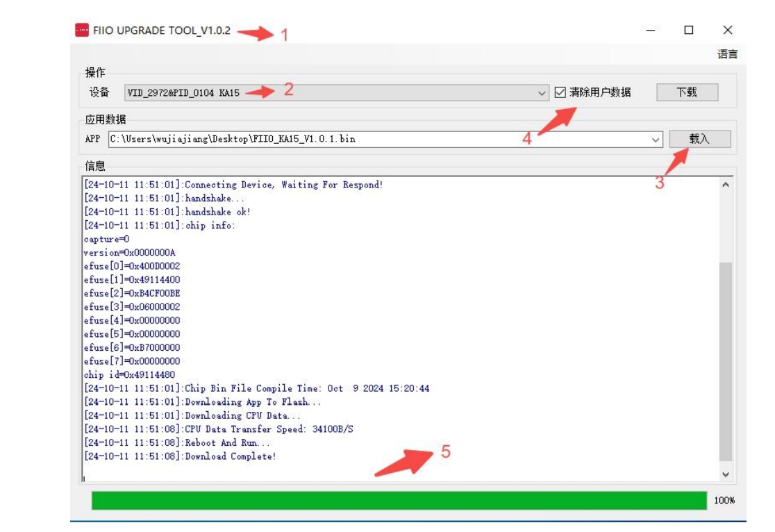
Task: Click the FIIO UPGRADE TOOL_V1.0.2 title text
Action: pos(162,31)
